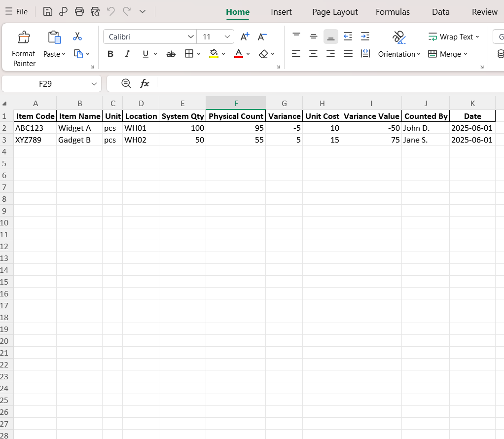Click the Print icon
The height and width of the screenshot is (439, 504).
[x=79, y=11]
